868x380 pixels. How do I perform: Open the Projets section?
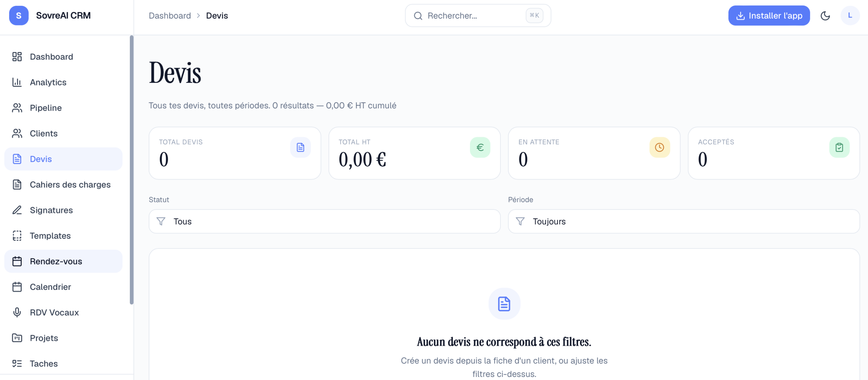pos(63,338)
